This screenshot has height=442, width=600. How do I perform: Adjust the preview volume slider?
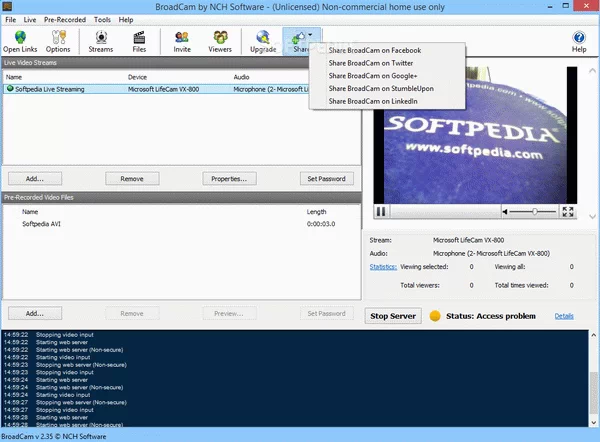(533, 212)
